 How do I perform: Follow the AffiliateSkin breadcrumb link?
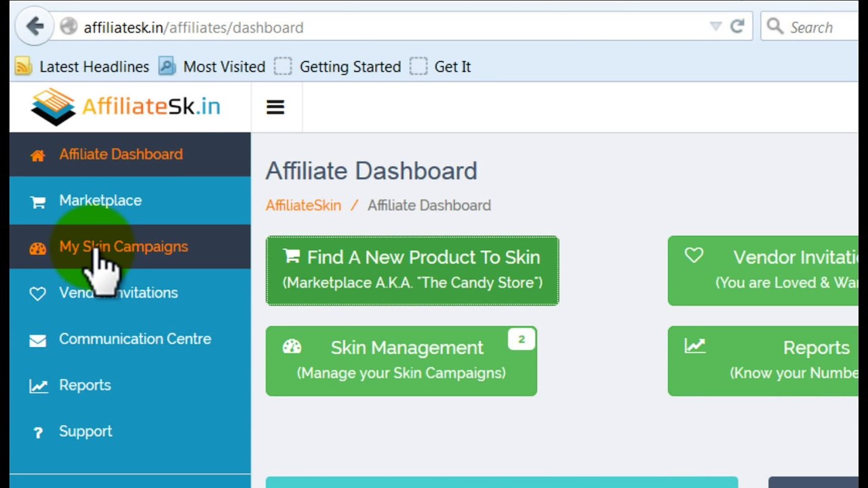(303, 205)
